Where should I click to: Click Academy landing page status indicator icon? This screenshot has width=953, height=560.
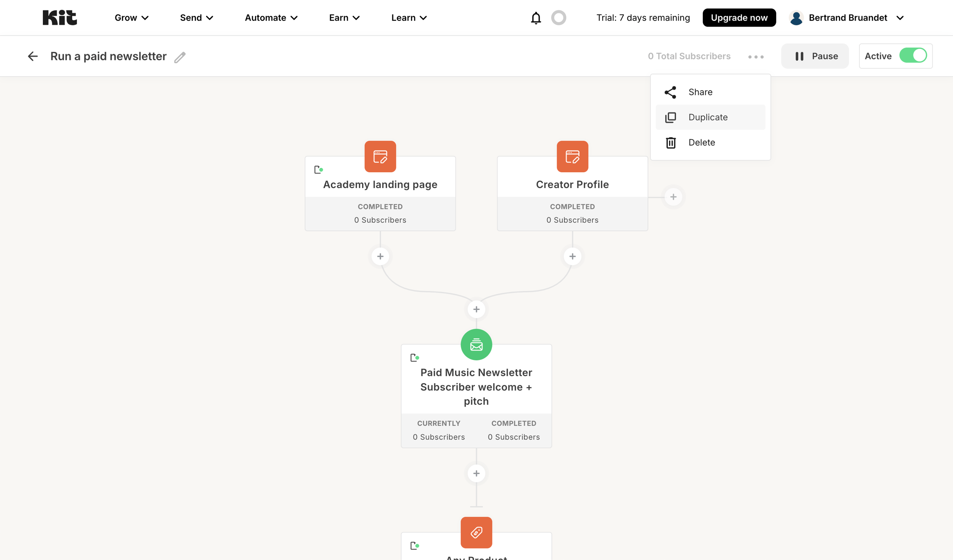(x=318, y=170)
